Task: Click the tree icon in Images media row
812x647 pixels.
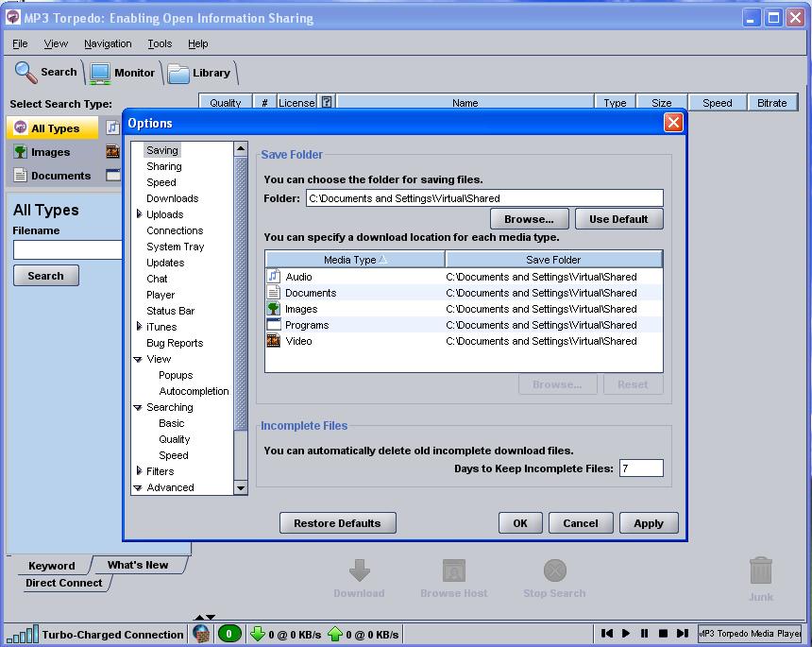Action: [274, 308]
